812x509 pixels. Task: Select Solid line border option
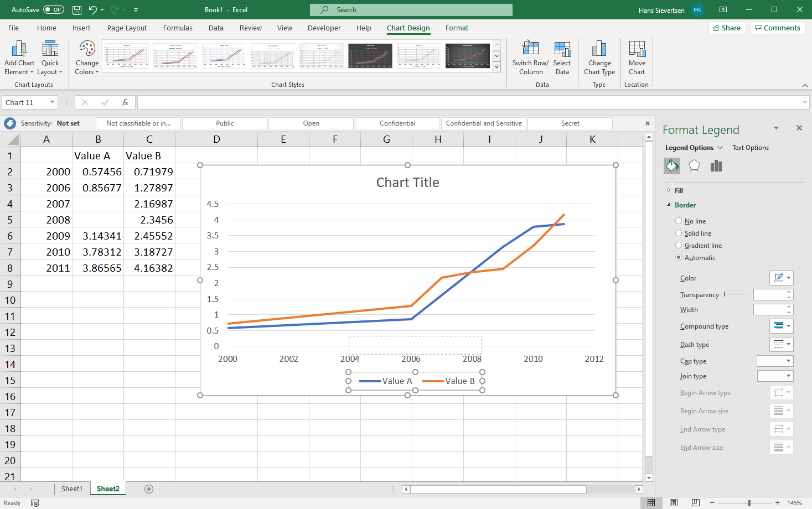point(679,233)
